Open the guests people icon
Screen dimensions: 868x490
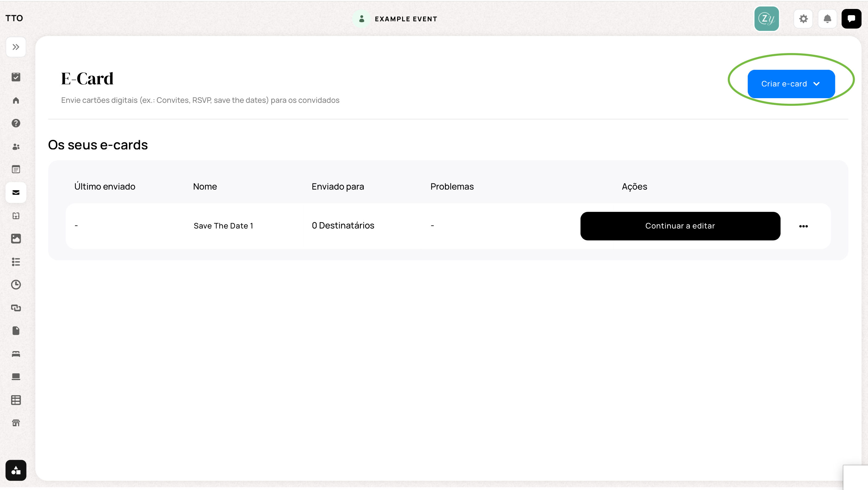(x=16, y=146)
